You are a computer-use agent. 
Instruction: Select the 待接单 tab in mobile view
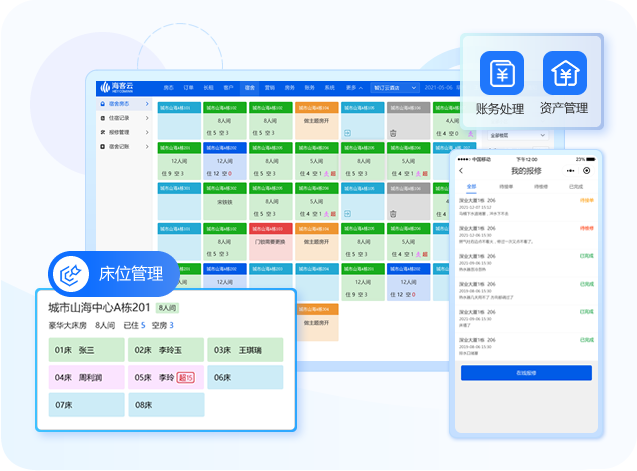click(x=506, y=186)
